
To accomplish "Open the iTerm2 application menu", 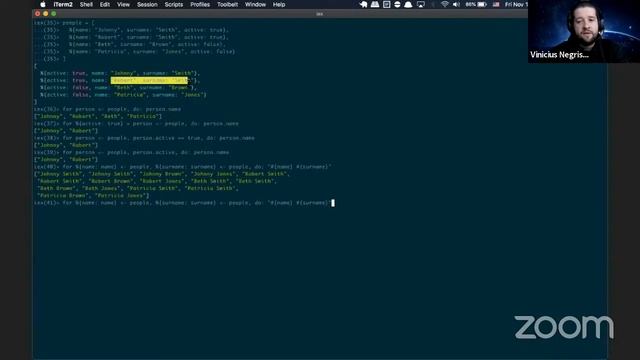I will (x=63, y=4).
